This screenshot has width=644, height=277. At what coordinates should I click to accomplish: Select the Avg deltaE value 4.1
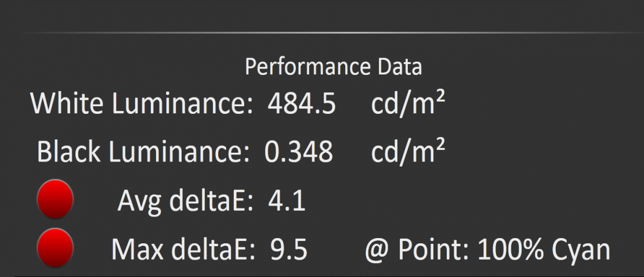click(x=287, y=202)
